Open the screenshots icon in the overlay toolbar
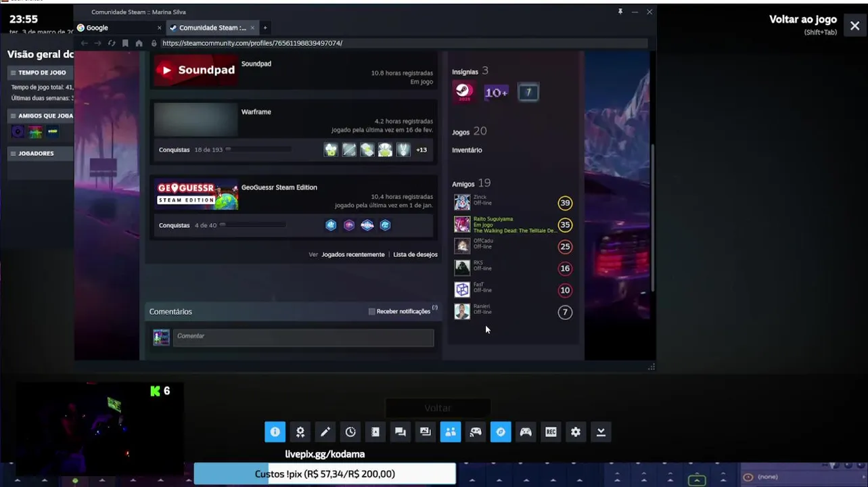868x487 pixels. click(x=425, y=432)
